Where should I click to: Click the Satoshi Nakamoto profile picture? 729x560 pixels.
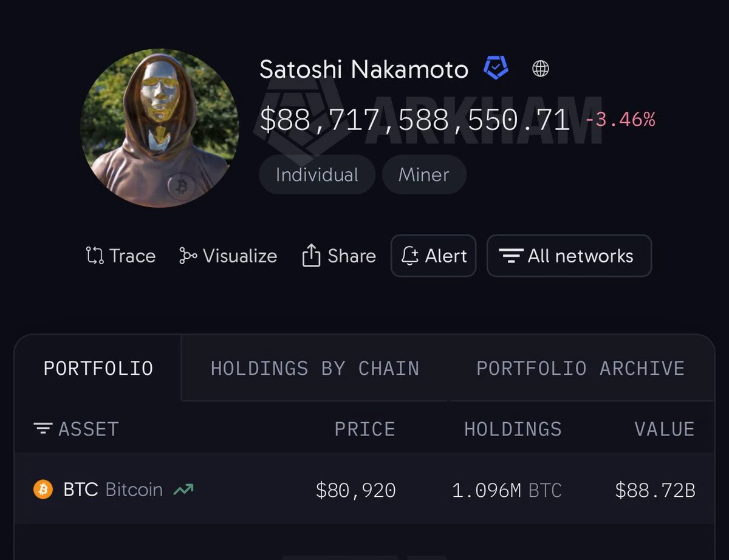tap(160, 128)
